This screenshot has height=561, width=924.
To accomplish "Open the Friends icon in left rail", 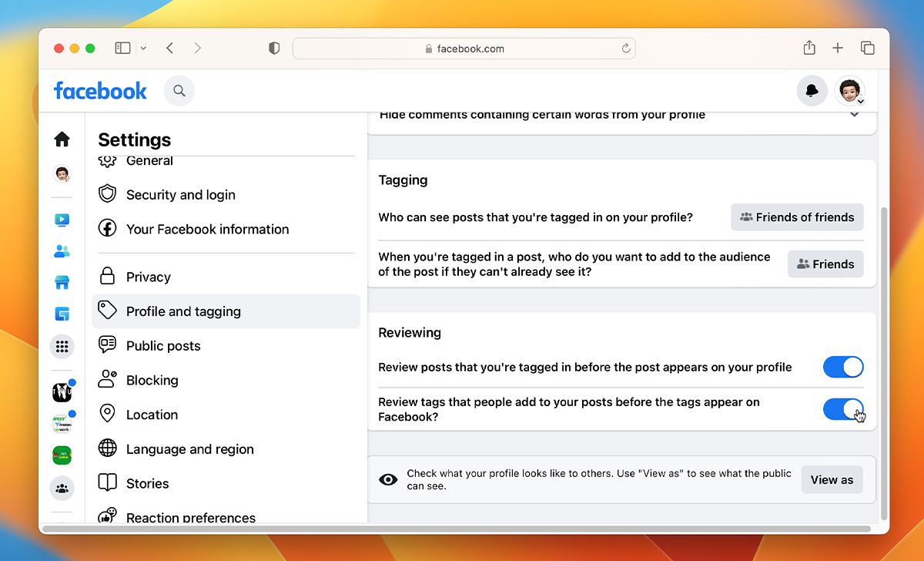I will tap(62, 251).
